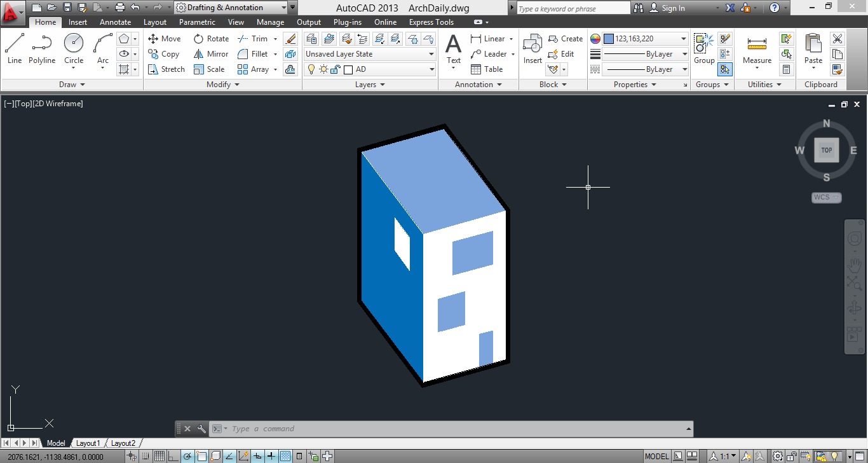Screen dimensions: 868x463
Task: Open the Layout1 tab
Action: tap(88, 443)
